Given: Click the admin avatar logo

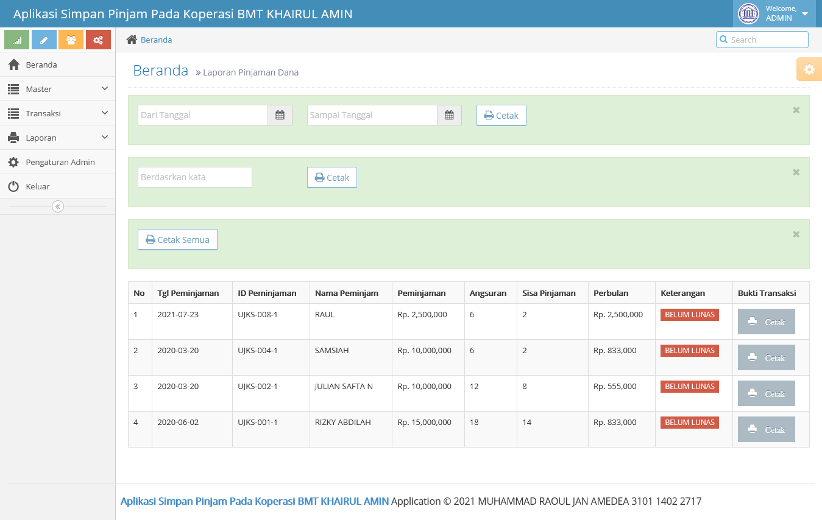Looking at the screenshot, I should coord(748,14).
